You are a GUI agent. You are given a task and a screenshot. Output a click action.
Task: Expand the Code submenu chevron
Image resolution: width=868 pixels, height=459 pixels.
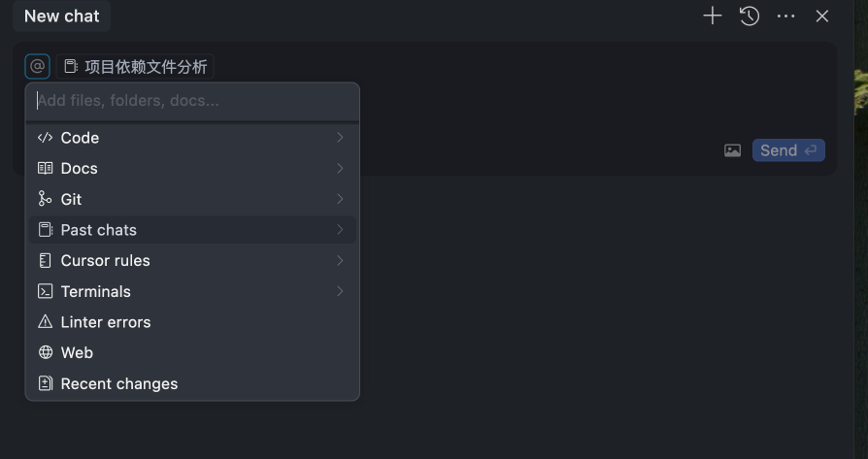coord(340,138)
